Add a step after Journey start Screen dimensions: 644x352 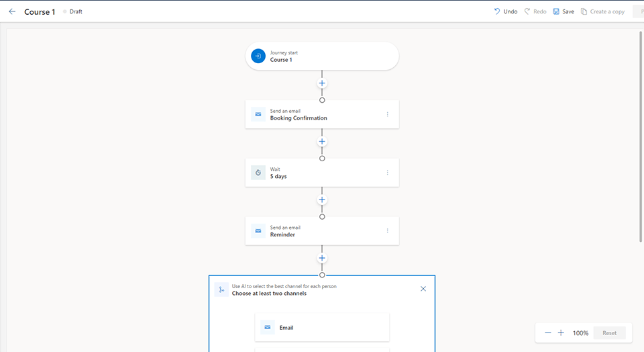pyautogui.click(x=322, y=84)
